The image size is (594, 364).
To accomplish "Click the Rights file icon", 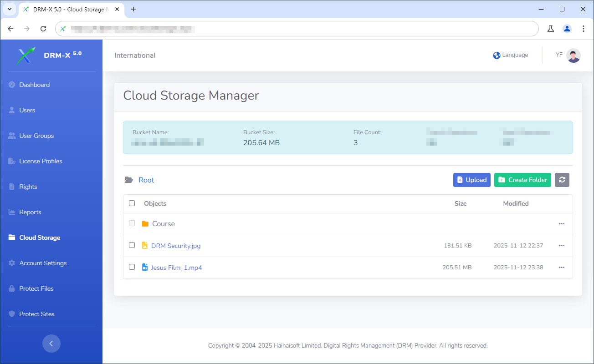I will coord(12,187).
